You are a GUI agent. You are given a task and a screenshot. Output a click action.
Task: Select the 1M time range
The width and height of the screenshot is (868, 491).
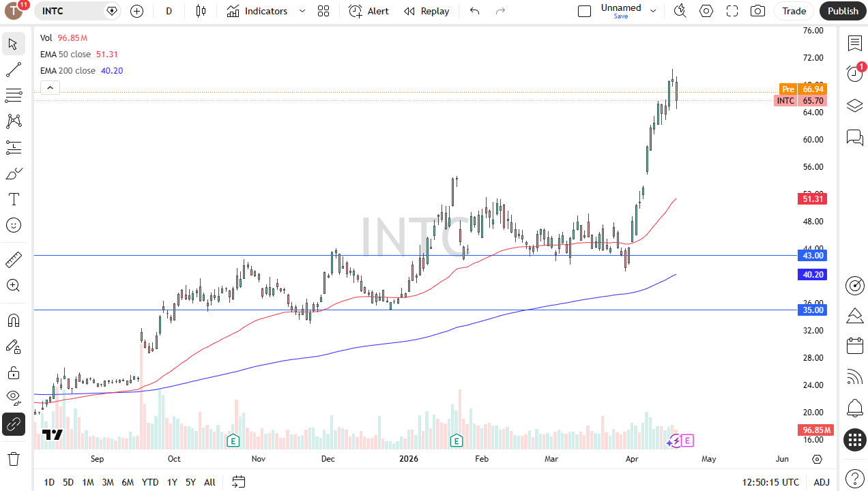coord(88,482)
